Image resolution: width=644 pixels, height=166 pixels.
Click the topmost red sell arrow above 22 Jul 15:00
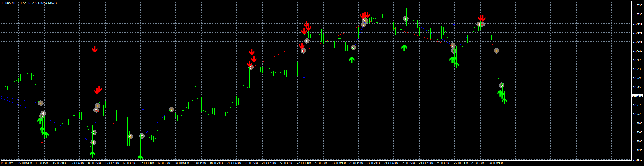(306, 24)
